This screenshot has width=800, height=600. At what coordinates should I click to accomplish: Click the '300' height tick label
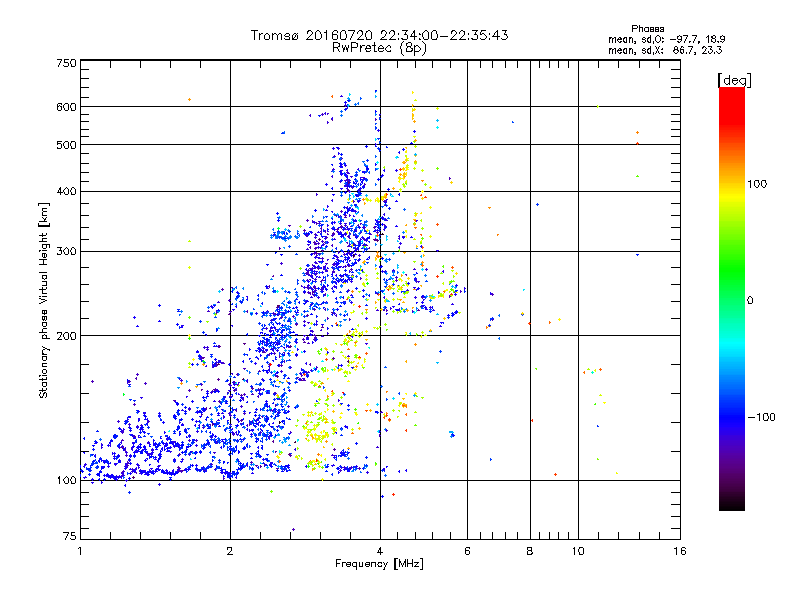click(66, 251)
